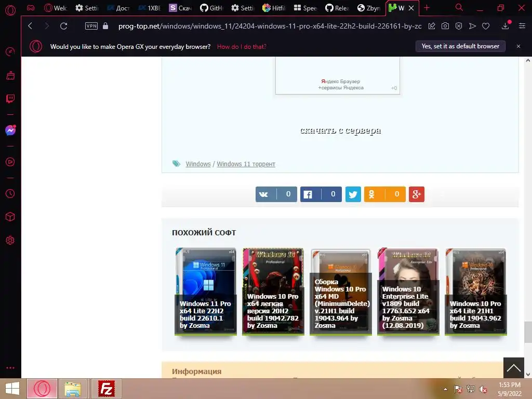Open the downloads icon
Image resolution: width=532 pixels, height=399 pixels.
click(x=506, y=26)
